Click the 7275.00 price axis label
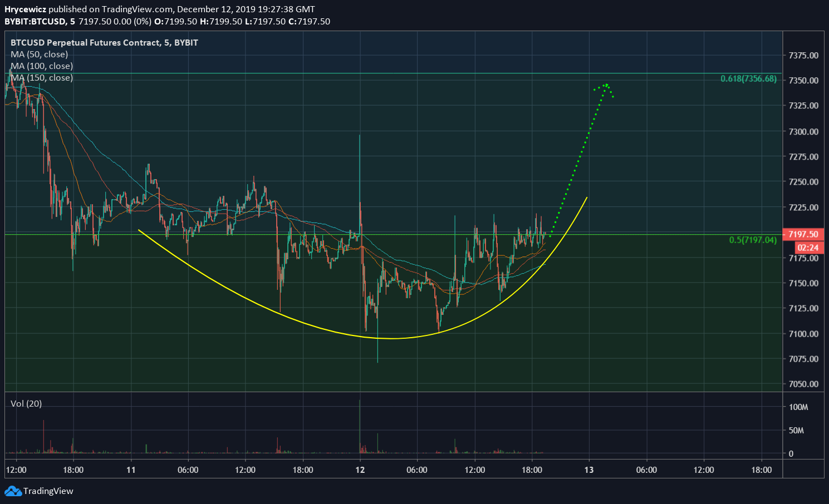829x504 pixels. [803, 157]
